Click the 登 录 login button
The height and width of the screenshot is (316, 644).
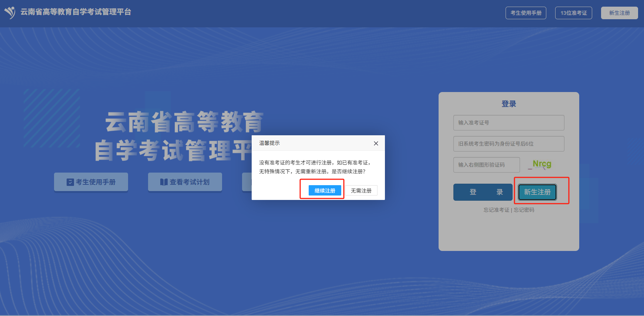[x=483, y=192]
